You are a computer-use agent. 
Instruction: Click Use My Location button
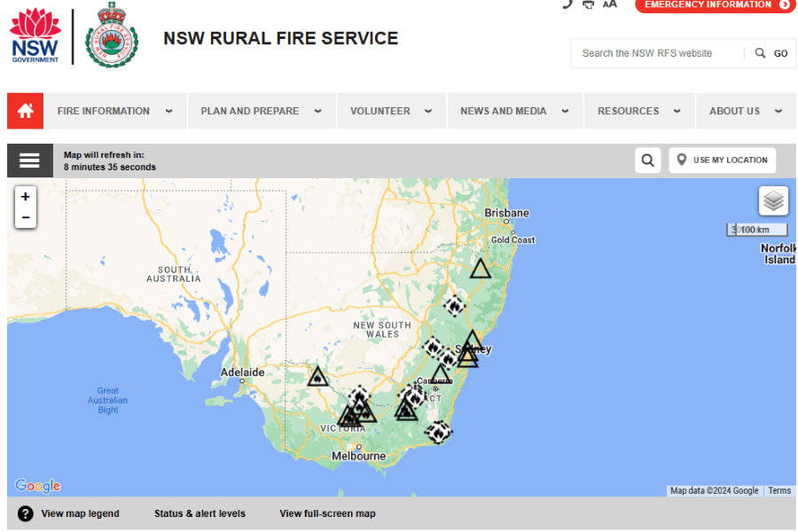tap(722, 160)
